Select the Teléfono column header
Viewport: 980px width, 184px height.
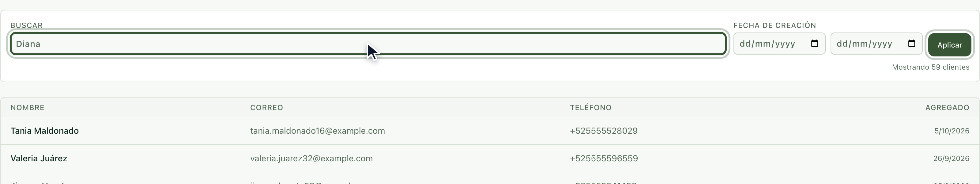(x=591, y=108)
